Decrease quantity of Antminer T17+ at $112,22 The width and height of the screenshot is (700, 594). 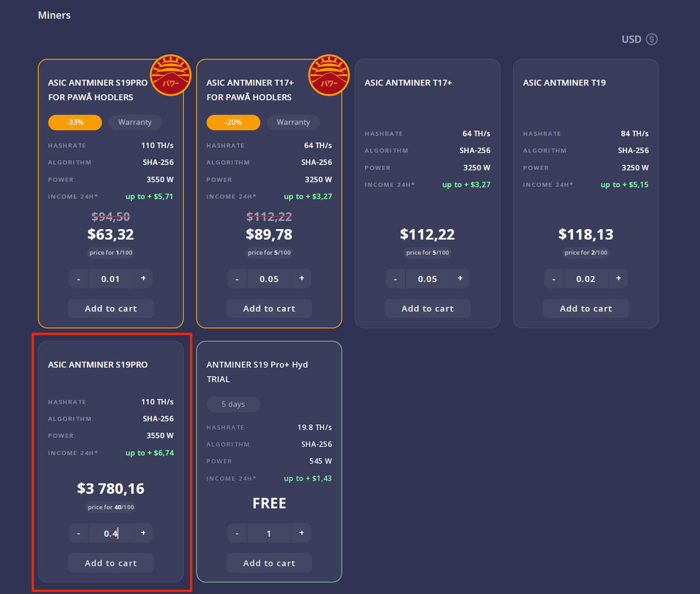click(395, 278)
